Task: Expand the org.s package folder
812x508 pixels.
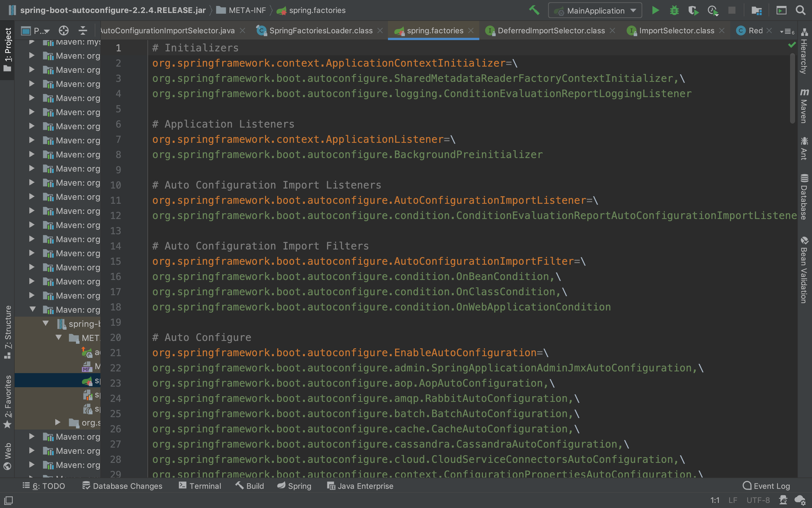Action: (58, 422)
